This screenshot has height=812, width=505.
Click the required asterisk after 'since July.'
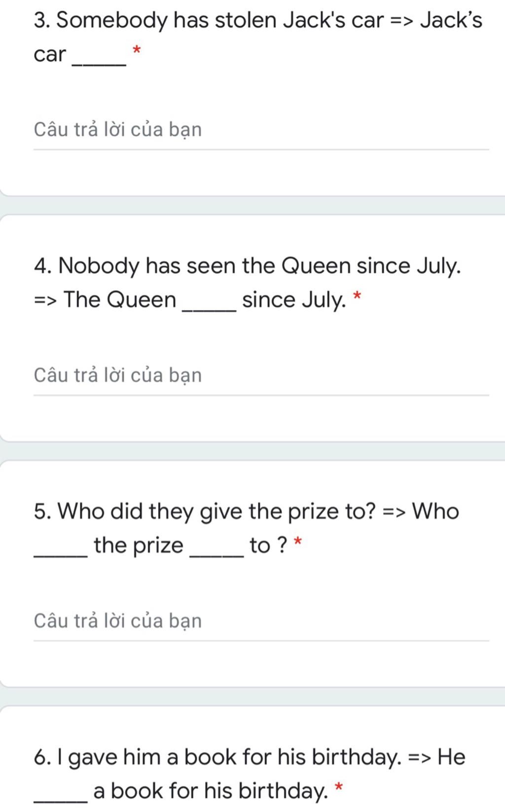point(357,296)
